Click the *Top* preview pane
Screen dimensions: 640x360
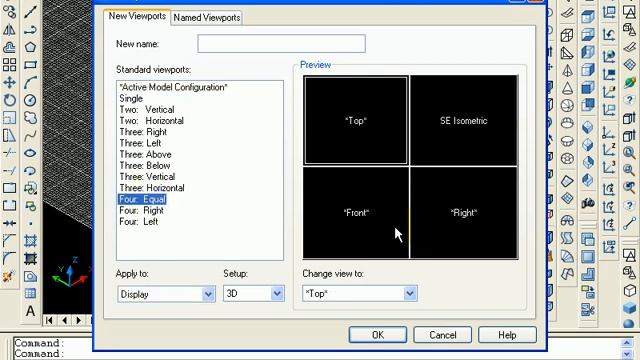pyautogui.click(x=356, y=120)
